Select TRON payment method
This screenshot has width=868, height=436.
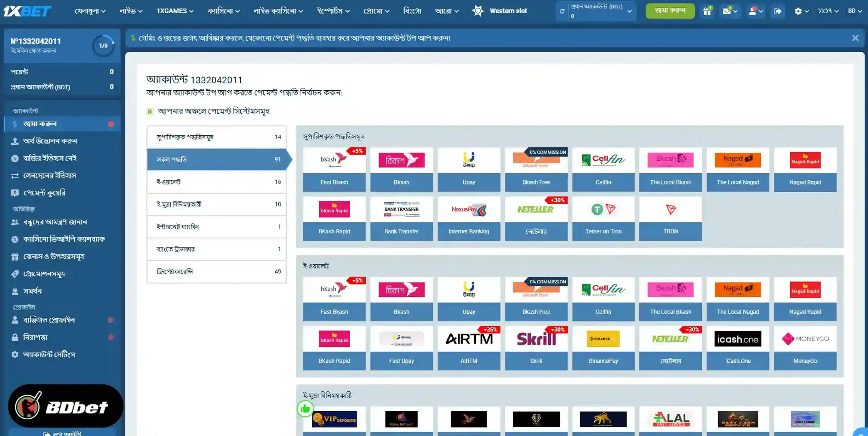pyautogui.click(x=670, y=219)
